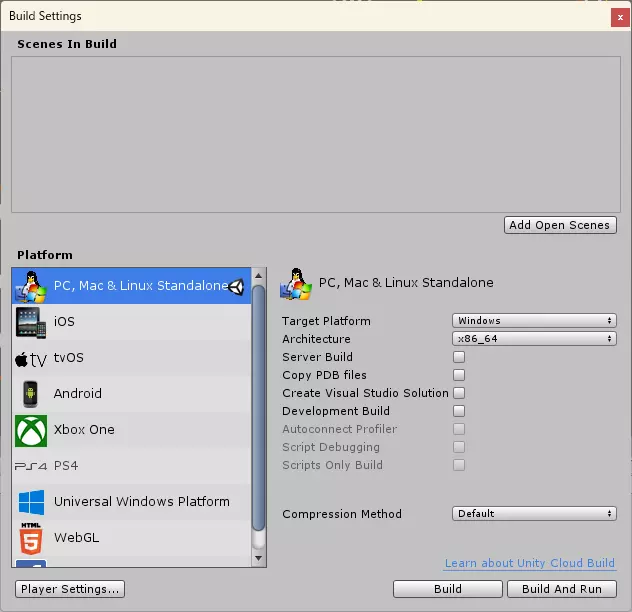Screen dimensions: 632x612
Task: Click the Universal Windows Platform icon
Action: [31, 502]
